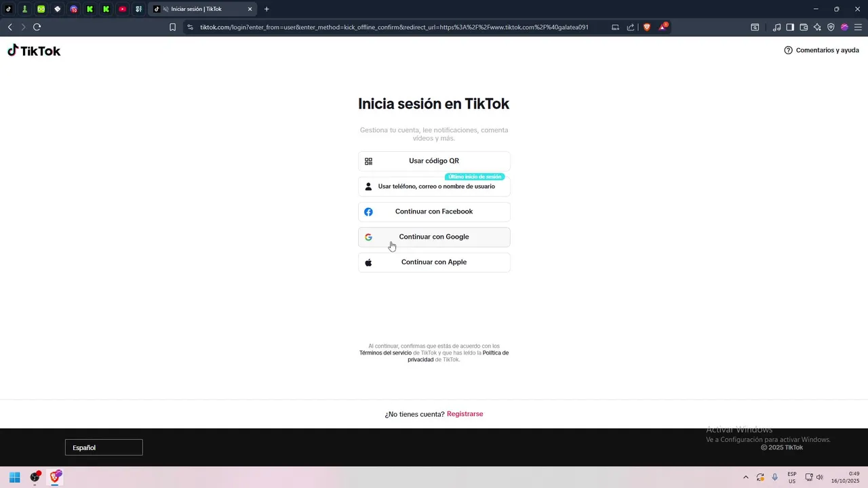View site settings icon in address bar
Image resolution: width=868 pixels, height=488 pixels.
[x=190, y=27]
